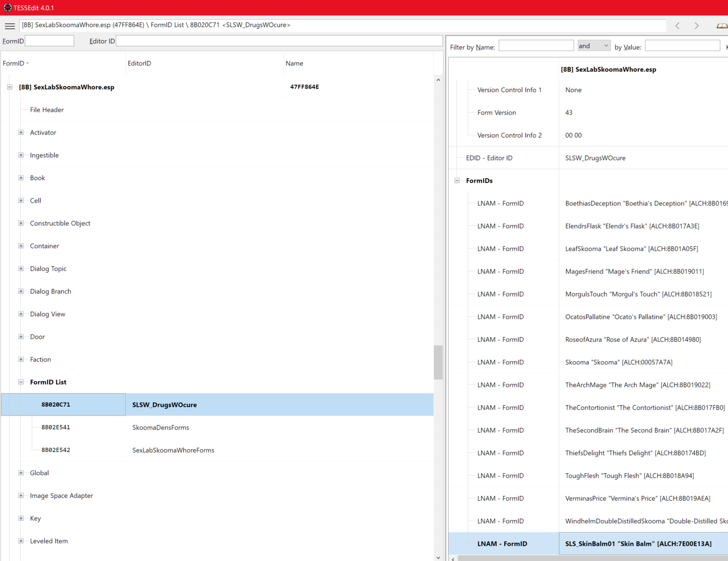The image size is (728, 561).
Task: Expand the Leveled Item group
Action: point(21,541)
